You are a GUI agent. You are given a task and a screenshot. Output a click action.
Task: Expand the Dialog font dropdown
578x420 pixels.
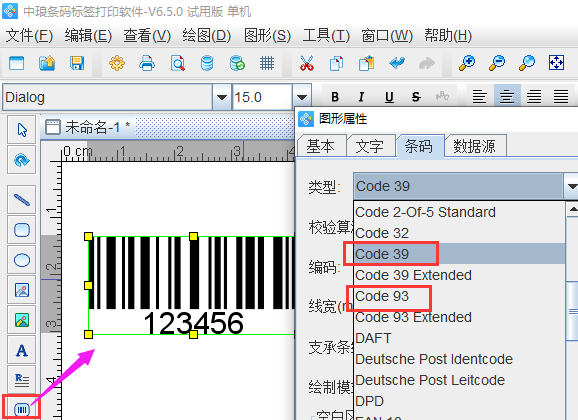point(222,97)
